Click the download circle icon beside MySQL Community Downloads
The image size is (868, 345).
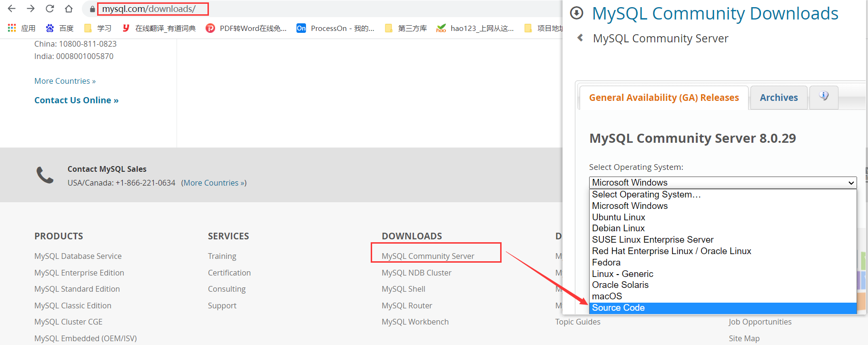pyautogui.click(x=577, y=13)
